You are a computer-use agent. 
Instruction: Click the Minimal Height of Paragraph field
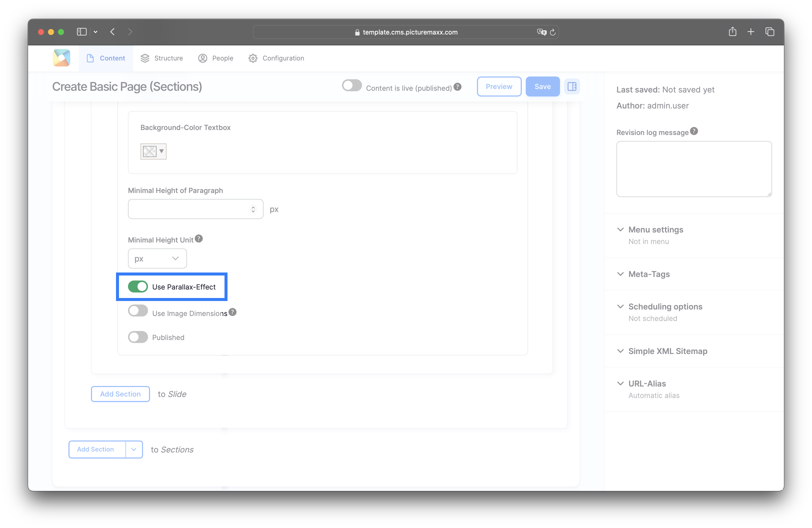[x=195, y=209]
